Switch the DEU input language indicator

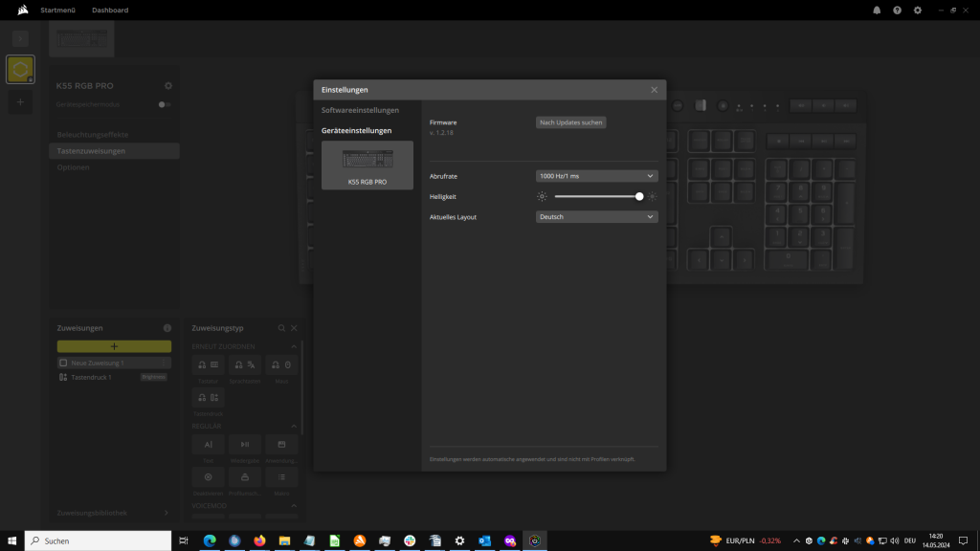(909, 541)
